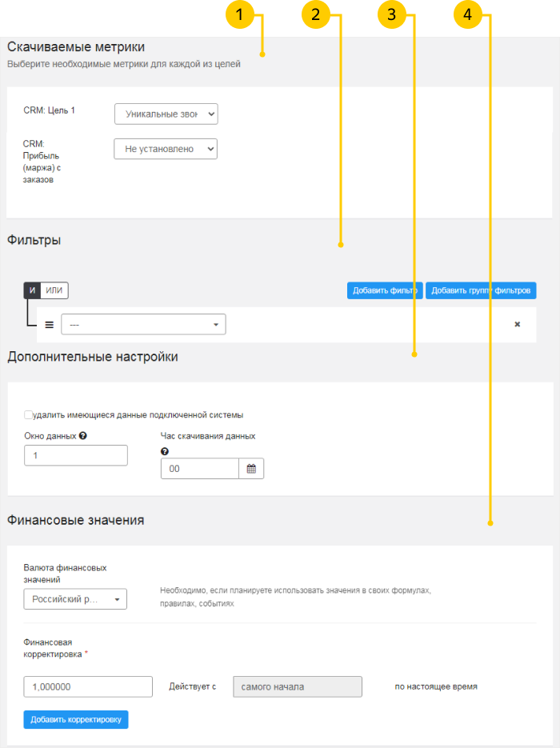Switch filter logic to И

tap(32, 290)
